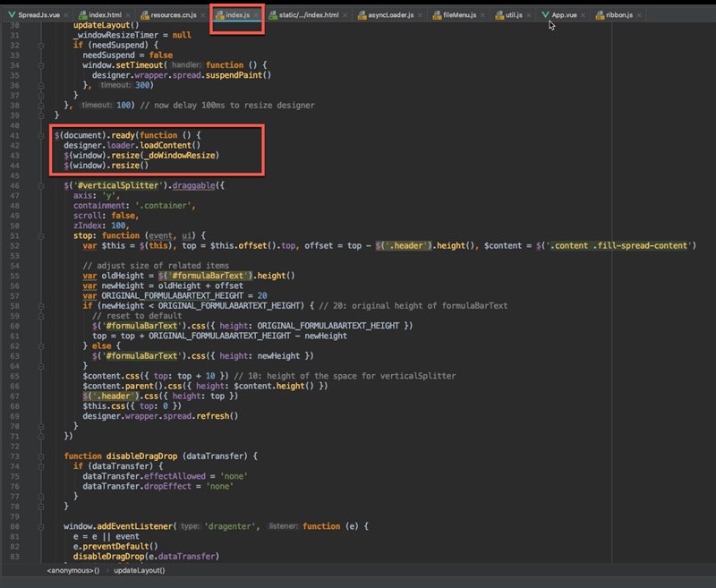The image size is (716, 588).
Task: Close the index.html tab
Action: (x=126, y=15)
